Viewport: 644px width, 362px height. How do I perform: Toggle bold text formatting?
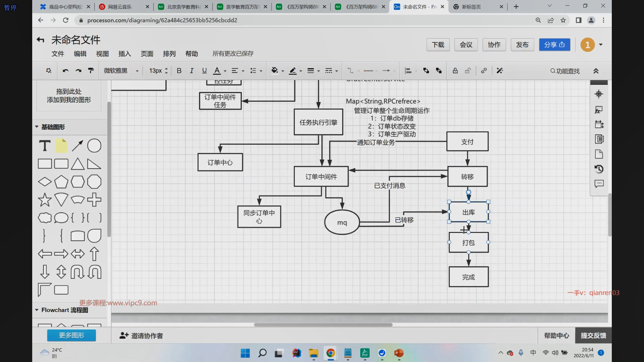coord(179,71)
